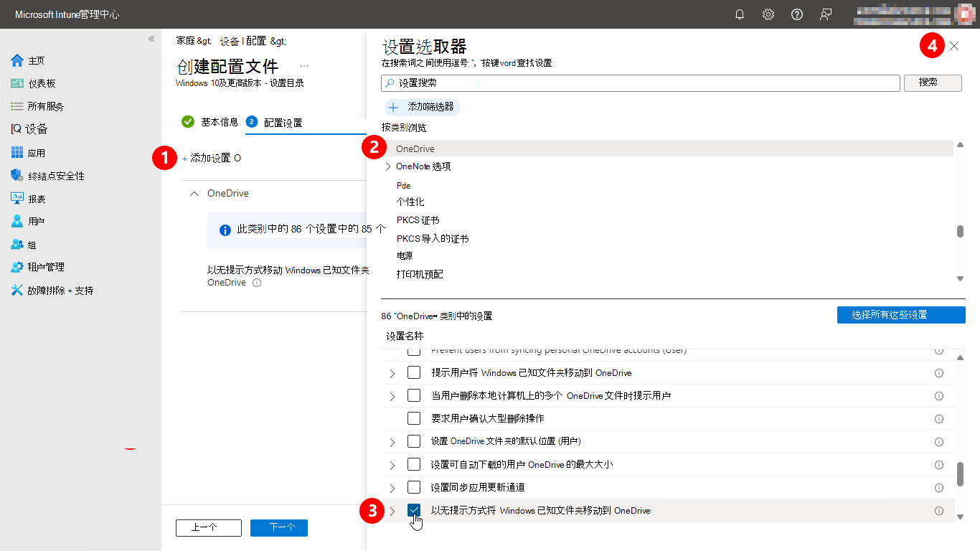Click the 故障排除 + 支持 wrench icon
Screen dimensions: 980x551
[17, 291]
